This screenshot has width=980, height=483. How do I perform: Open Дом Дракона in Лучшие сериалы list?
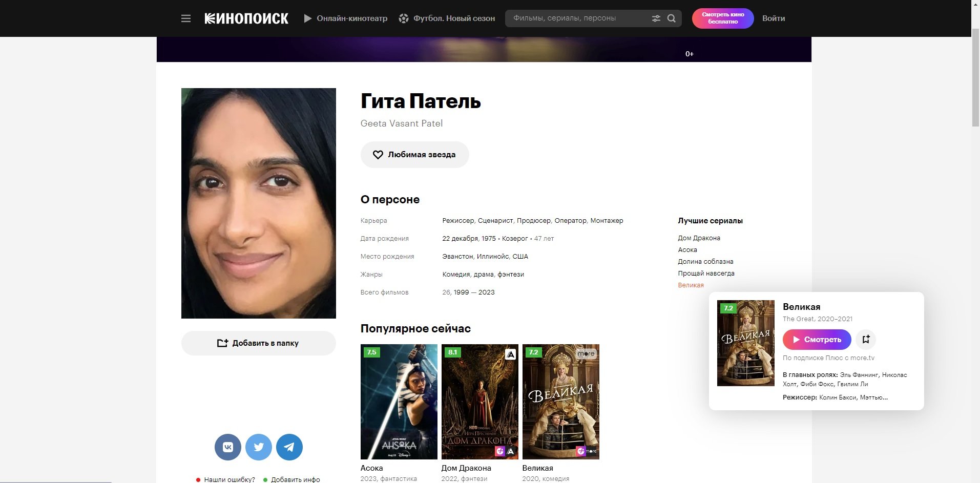[x=699, y=238]
